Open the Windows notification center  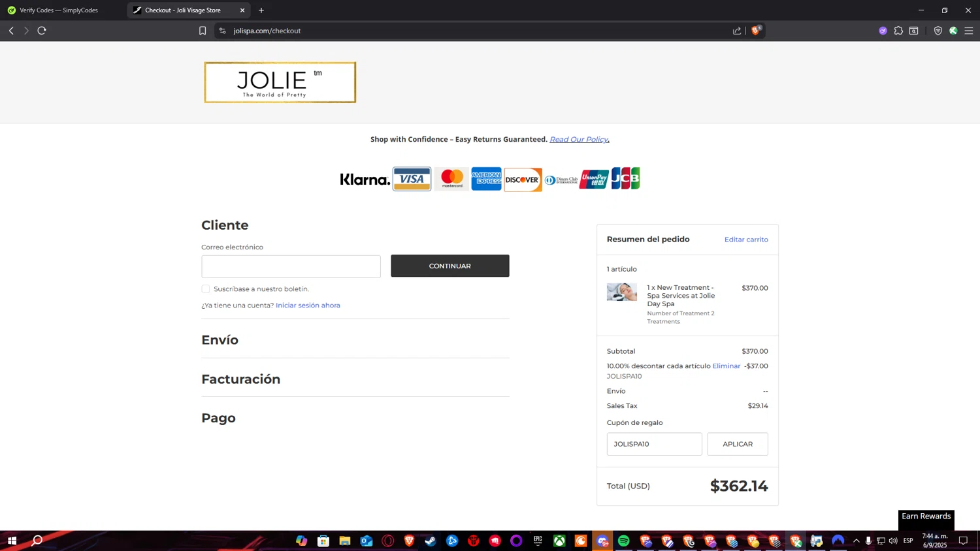click(963, 541)
